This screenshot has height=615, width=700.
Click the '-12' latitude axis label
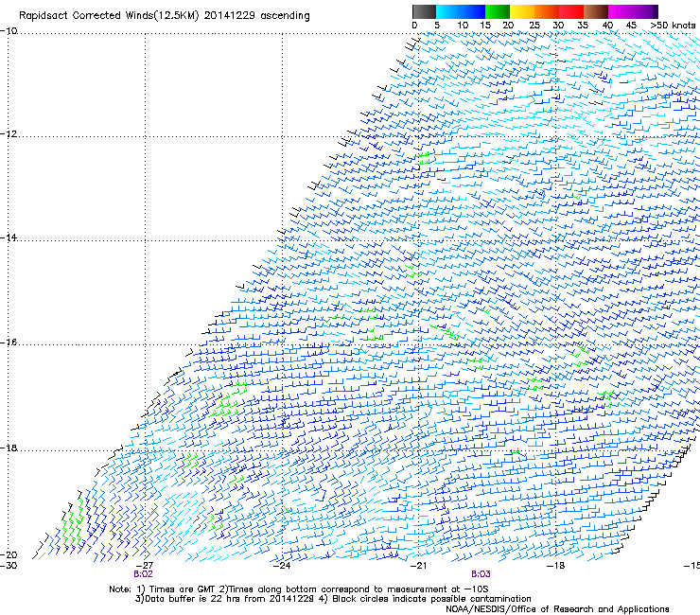9,134
